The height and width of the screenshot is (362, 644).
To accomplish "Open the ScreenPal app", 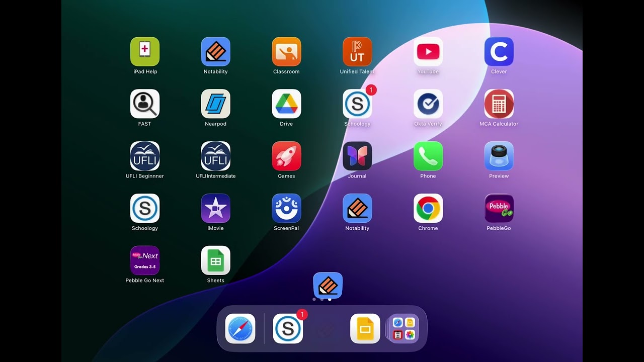I will click(x=286, y=209).
